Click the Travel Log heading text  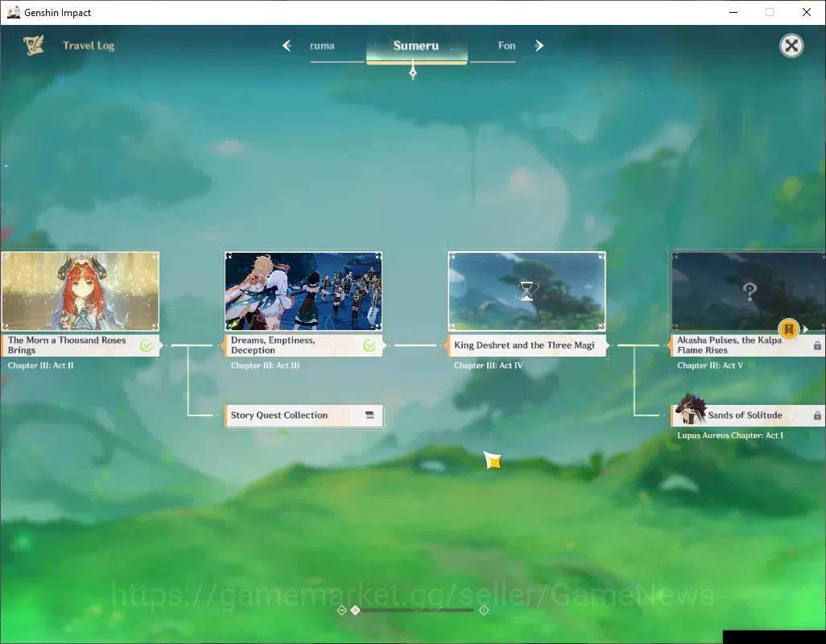[x=89, y=46]
